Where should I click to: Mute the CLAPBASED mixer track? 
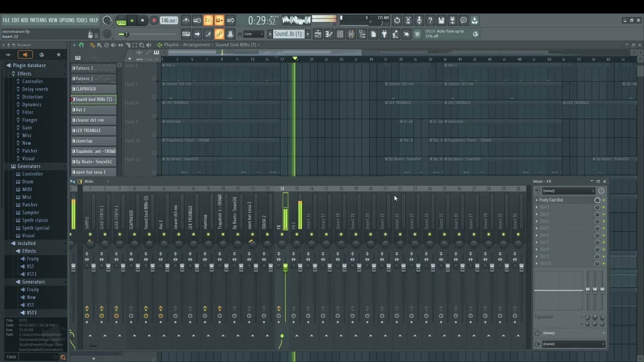pos(134,235)
